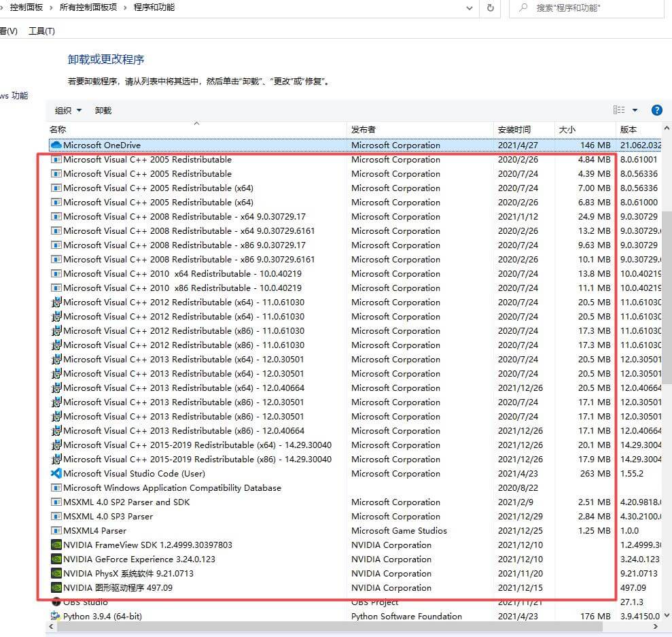Click Visual C++ 2013 (x64) 12.0.40664 icon
672x637 pixels.
coord(56,388)
